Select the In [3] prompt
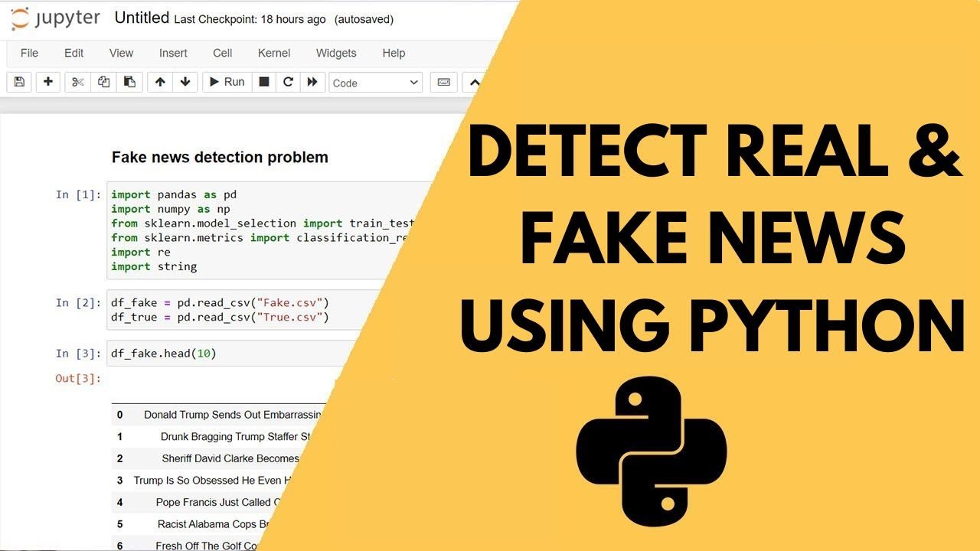This screenshot has height=551, width=980. tap(78, 354)
